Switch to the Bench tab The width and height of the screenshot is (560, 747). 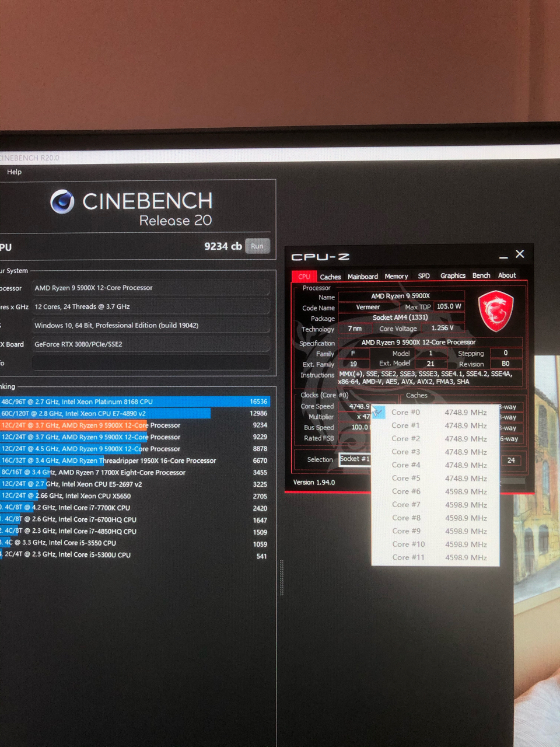481,275
